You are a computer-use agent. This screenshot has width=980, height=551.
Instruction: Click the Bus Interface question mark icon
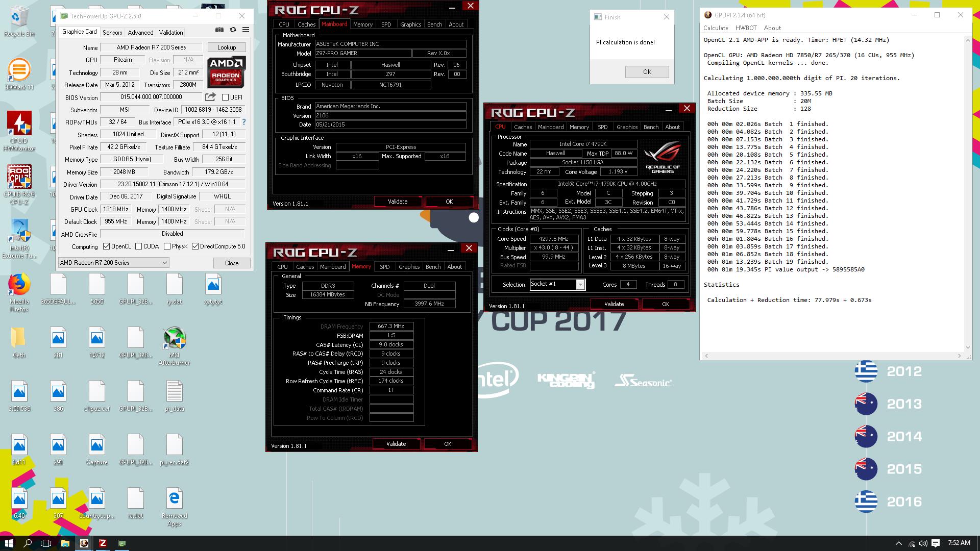(243, 122)
